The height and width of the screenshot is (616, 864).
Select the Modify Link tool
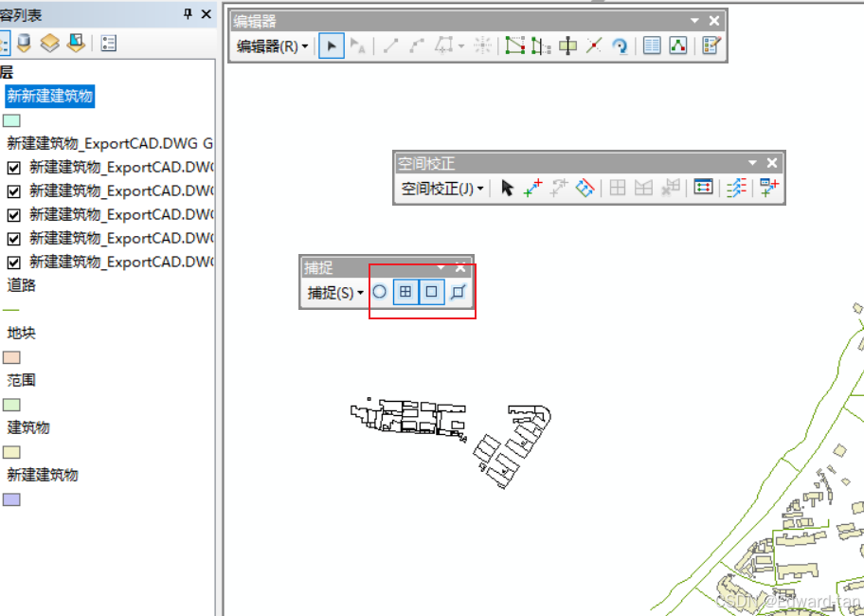tap(559, 188)
